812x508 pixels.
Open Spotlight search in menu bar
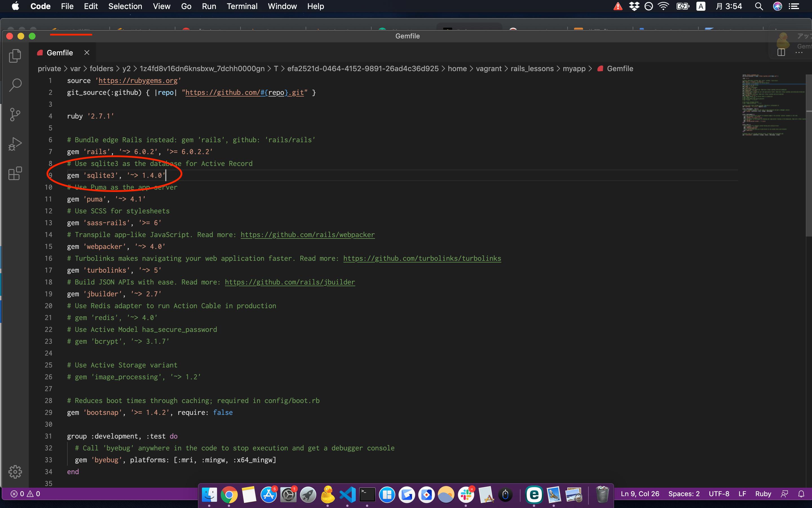pyautogui.click(x=759, y=6)
